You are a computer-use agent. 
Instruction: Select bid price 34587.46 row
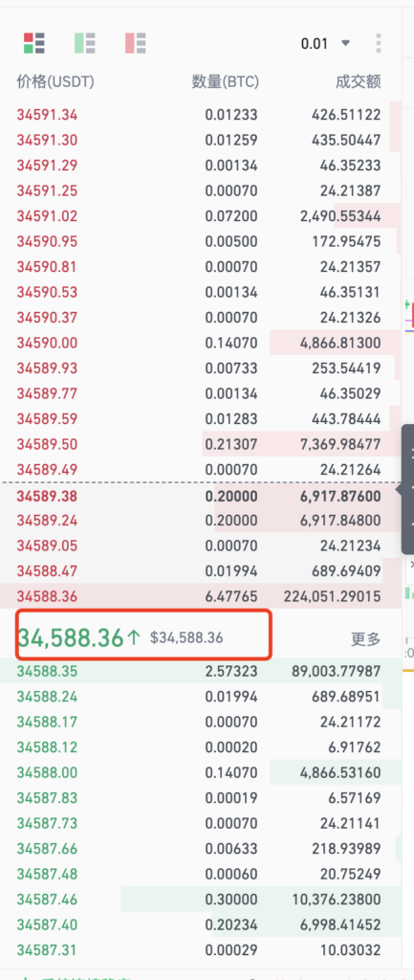tap(200, 900)
